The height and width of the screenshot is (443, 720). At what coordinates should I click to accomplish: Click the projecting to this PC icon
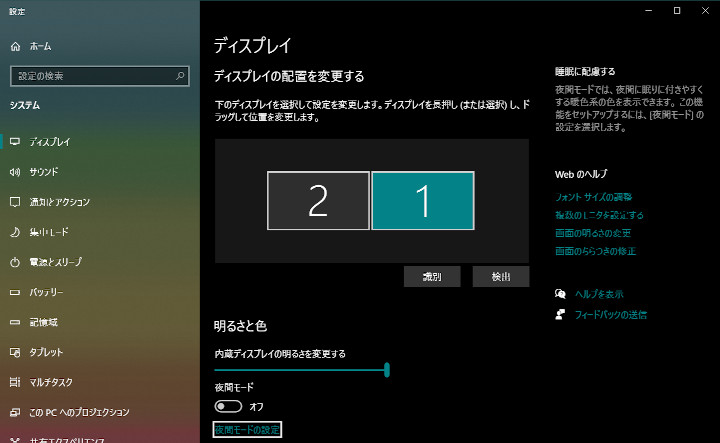pos(15,412)
